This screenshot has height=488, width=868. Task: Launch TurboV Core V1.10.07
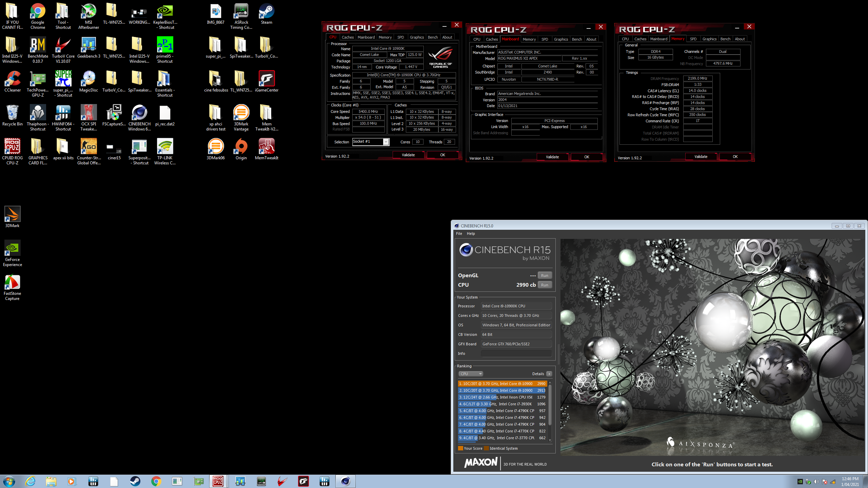pos(63,50)
